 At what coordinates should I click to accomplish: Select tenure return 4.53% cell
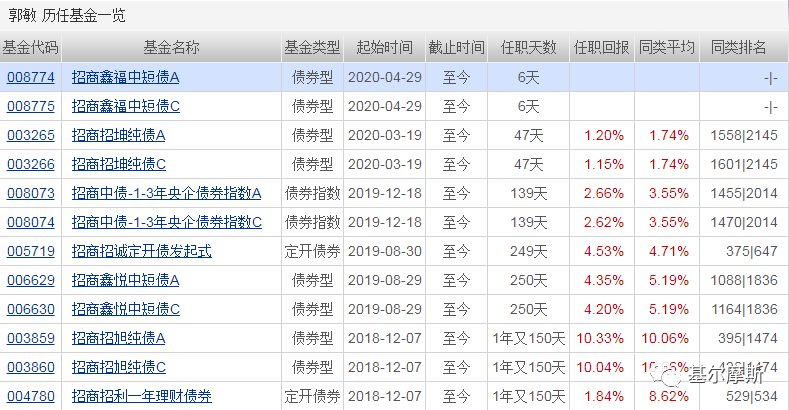click(x=604, y=251)
